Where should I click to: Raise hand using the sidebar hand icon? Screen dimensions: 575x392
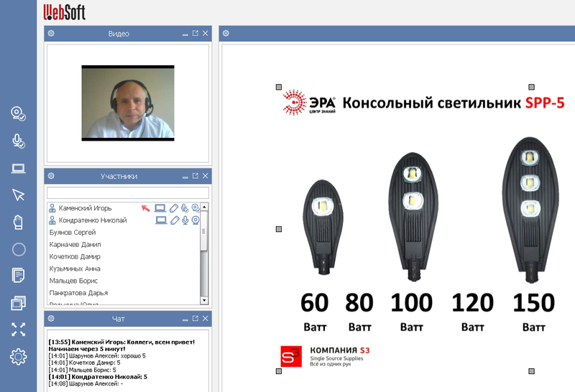(x=19, y=223)
